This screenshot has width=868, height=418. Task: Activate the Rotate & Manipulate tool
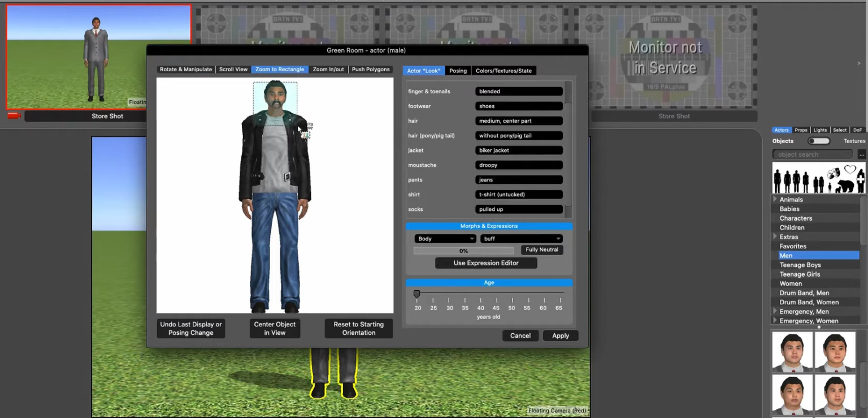[x=185, y=69]
